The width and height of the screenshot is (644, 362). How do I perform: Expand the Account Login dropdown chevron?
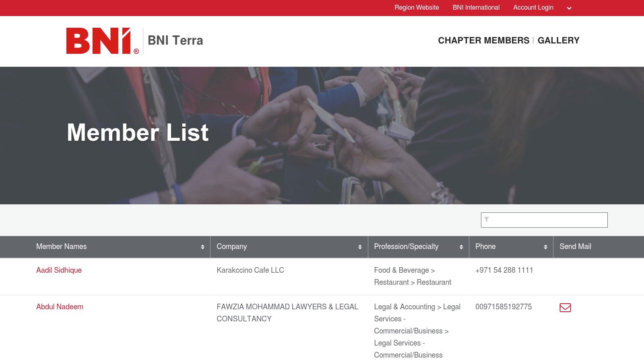[569, 8]
